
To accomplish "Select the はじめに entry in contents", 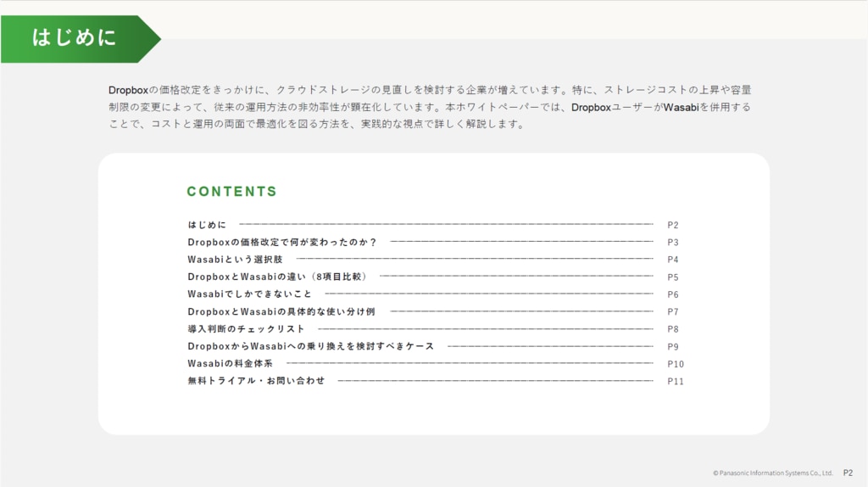I will point(207,225).
